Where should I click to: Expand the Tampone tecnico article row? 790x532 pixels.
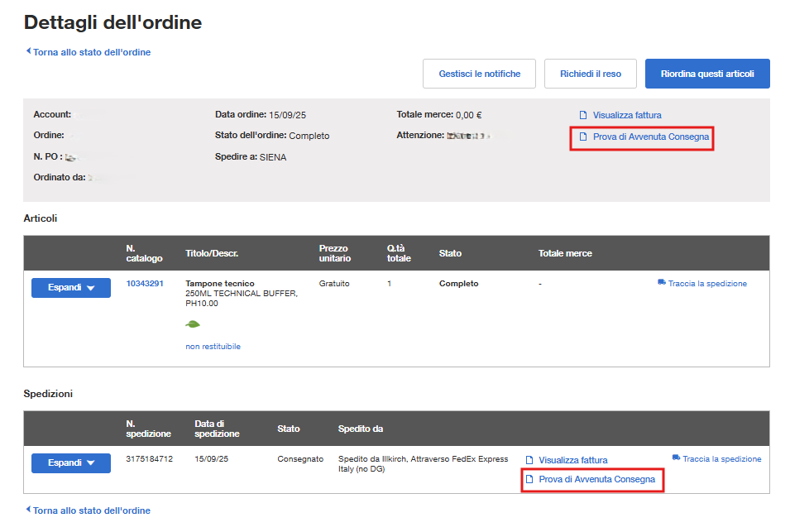(x=70, y=288)
